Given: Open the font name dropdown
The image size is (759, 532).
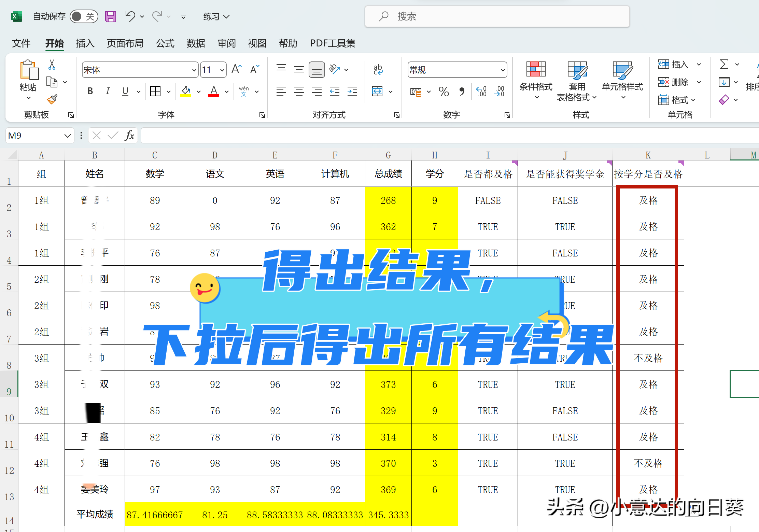Looking at the screenshot, I should 194,70.
